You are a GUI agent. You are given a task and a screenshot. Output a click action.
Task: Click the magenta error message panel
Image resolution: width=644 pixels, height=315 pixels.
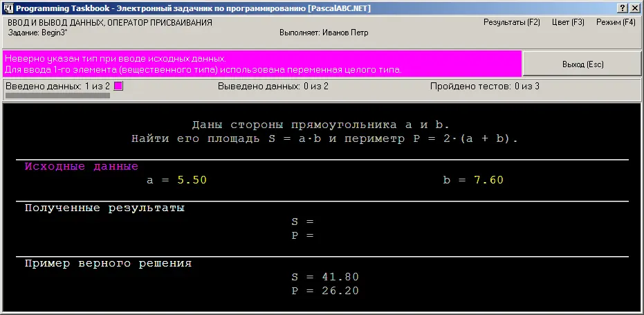click(261, 64)
